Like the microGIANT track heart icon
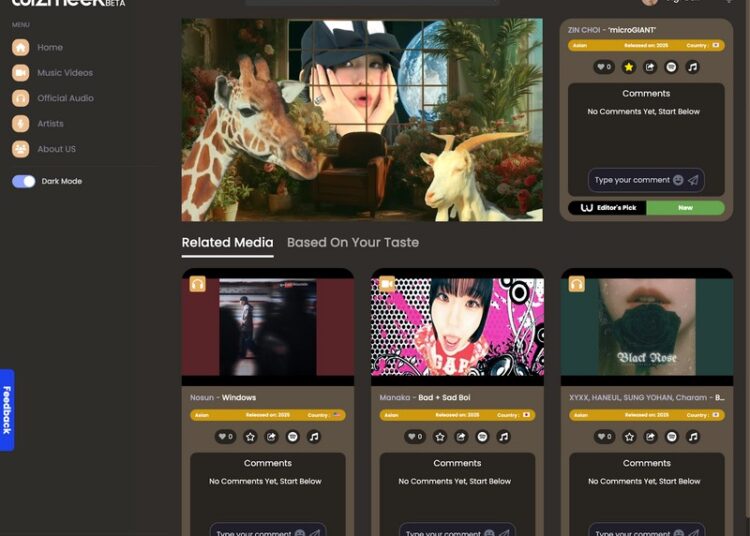 604,67
